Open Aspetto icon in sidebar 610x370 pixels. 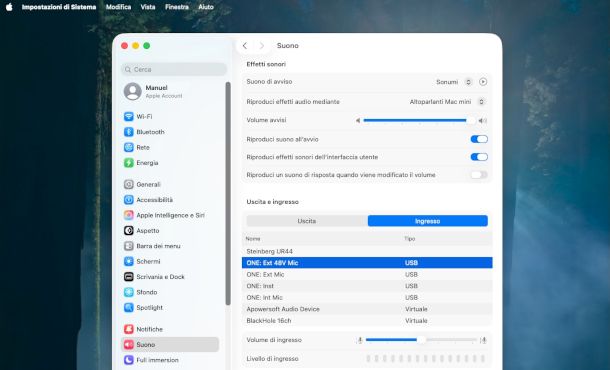(x=129, y=231)
